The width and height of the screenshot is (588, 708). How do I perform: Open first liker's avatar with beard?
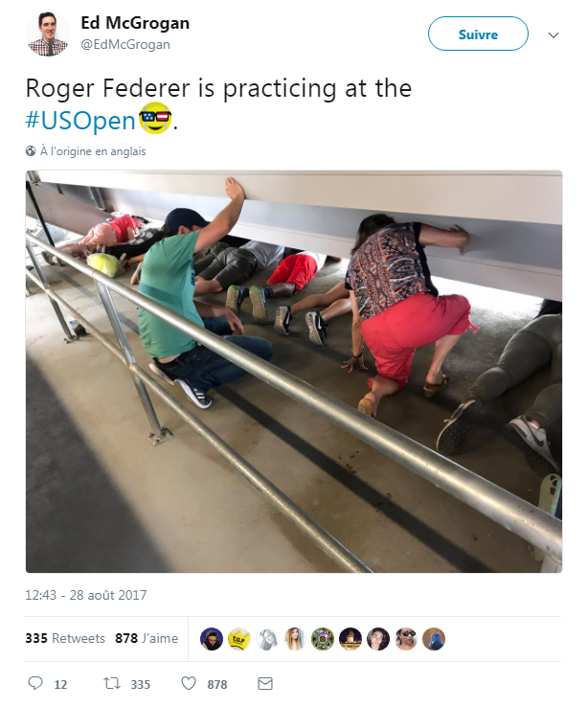pyautogui.click(x=212, y=639)
